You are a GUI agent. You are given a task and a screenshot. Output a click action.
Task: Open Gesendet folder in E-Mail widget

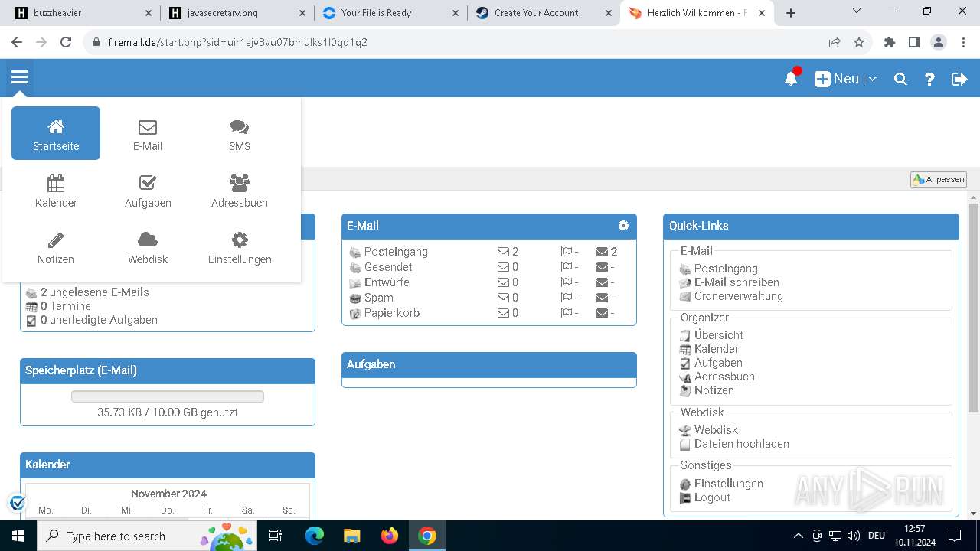[388, 267]
